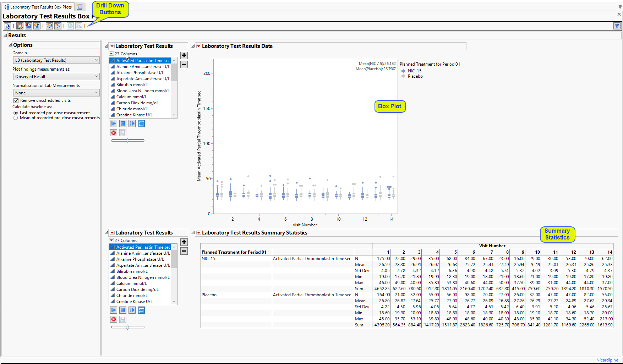This screenshot has width=623, height=364.
Task: Click the red record button in upper filter
Action: (x=114, y=133)
